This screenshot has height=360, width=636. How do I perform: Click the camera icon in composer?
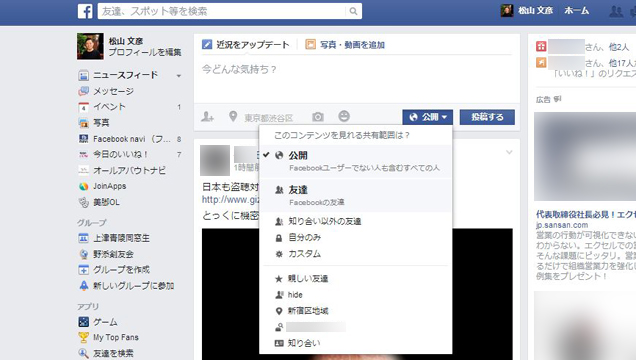click(x=318, y=117)
